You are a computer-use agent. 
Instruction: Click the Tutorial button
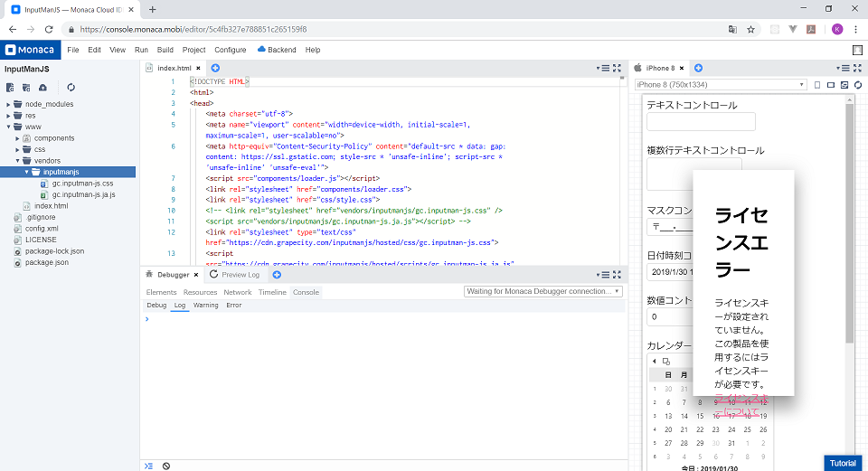click(843, 463)
